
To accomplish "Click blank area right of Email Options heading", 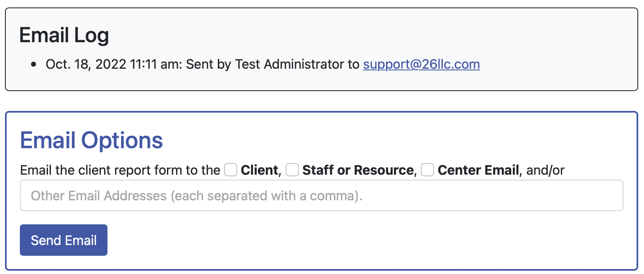I will pyautogui.click(x=372, y=140).
